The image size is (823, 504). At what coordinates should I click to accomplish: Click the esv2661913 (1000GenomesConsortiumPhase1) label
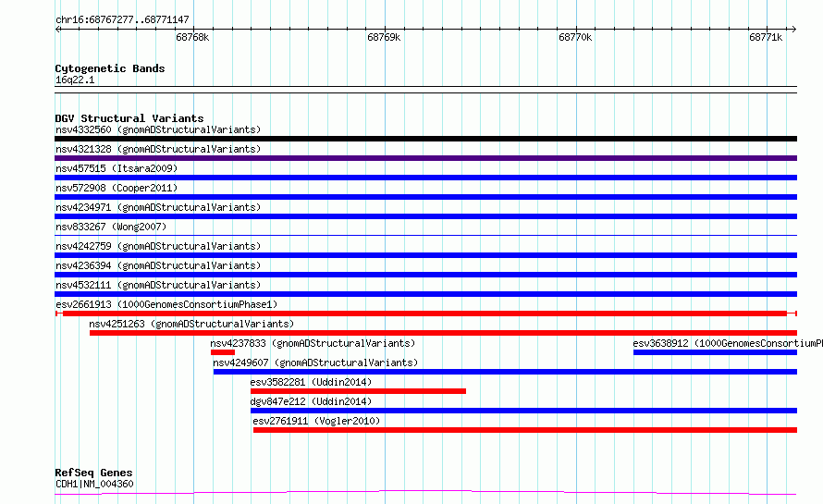coord(166,304)
